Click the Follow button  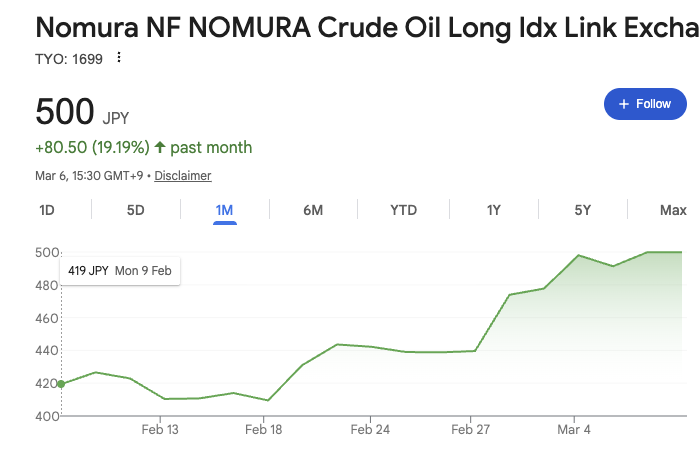pyautogui.click(x=645, y=104)
